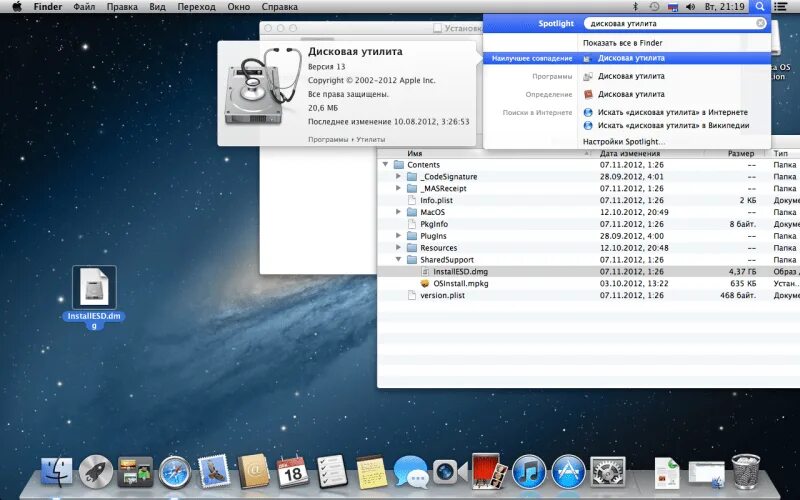The width and height of the screenshot is (800, 500).
Task: Expand the _CodeSignature folder
Action: (x=398, y=177)
